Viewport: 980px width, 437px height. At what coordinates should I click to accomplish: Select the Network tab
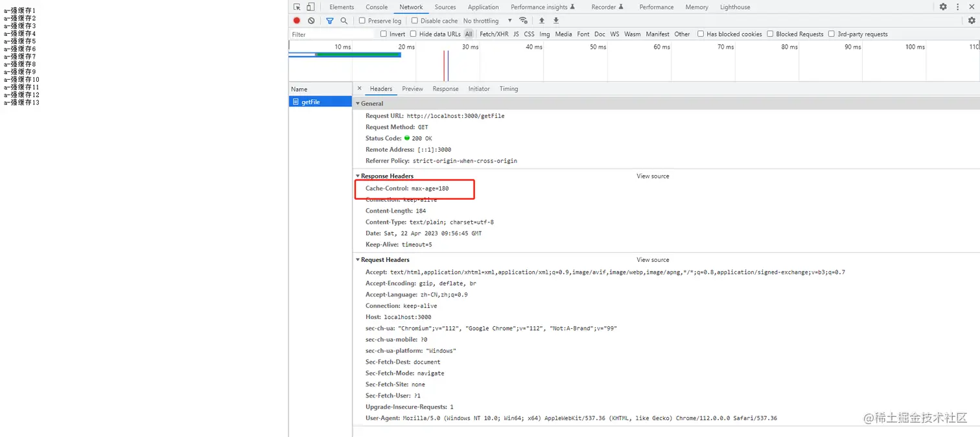click(411, 7)
